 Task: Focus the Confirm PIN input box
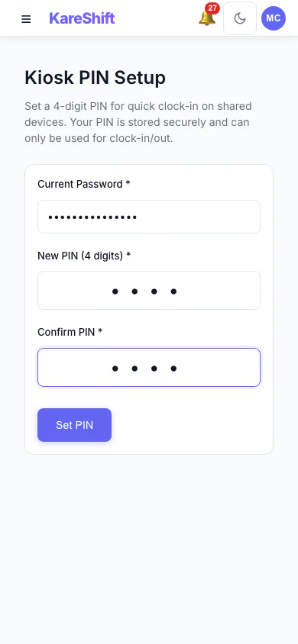click(x=149, y=368)
